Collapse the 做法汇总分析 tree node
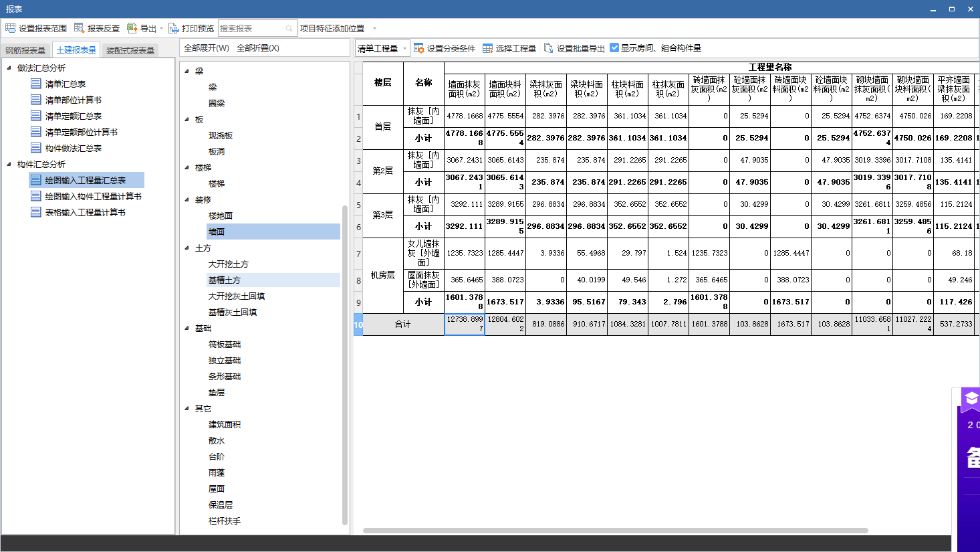 click(x=9, y=68)
